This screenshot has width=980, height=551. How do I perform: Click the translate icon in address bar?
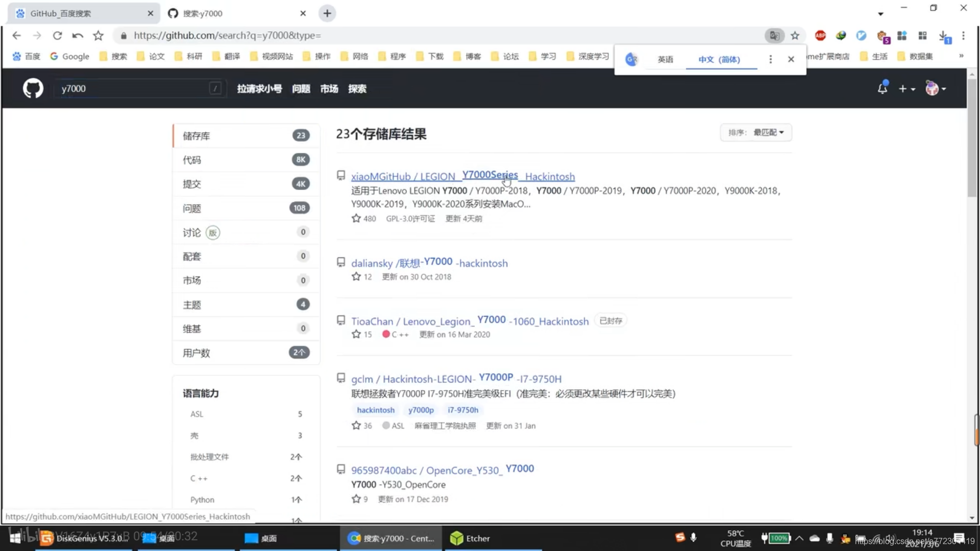[x=774, y=35]
